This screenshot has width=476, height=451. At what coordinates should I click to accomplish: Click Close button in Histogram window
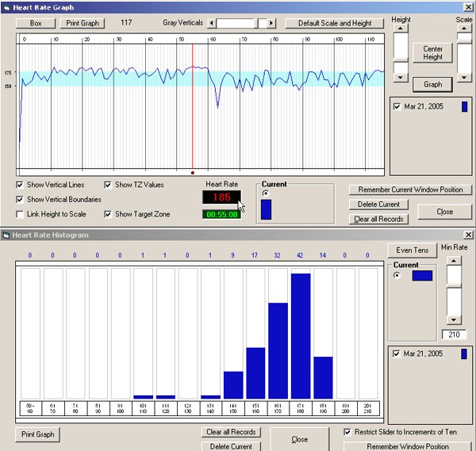click(299, 439)
